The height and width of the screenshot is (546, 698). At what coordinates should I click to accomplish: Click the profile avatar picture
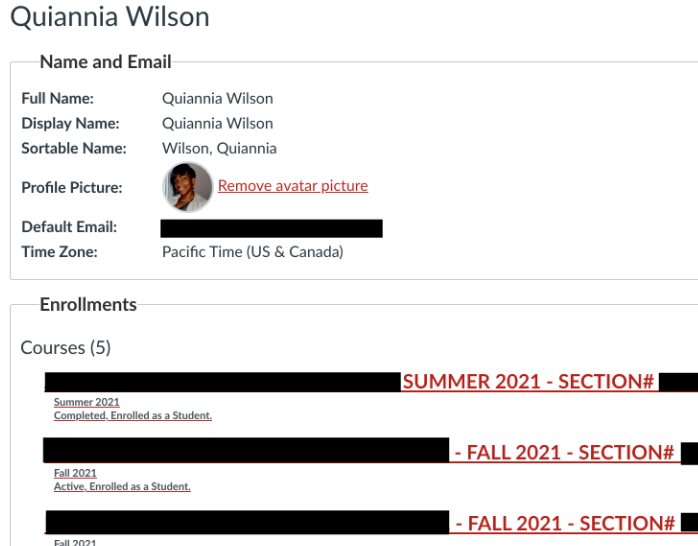(188, 187)
